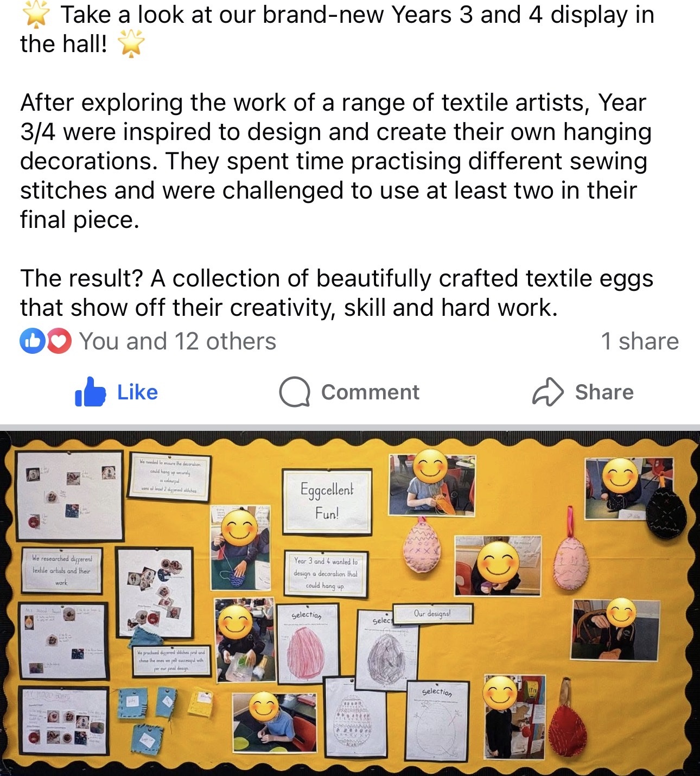
Task: Click the Comment button label
Action: [x=370, y=392]
